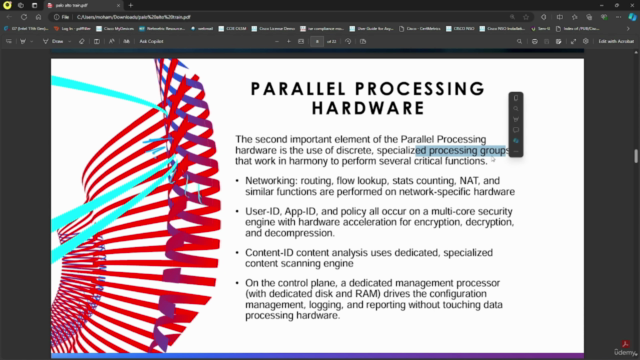Click the page view icon next to Rotate
Viewport: 640px width, 360px height.
coord(363,41)
